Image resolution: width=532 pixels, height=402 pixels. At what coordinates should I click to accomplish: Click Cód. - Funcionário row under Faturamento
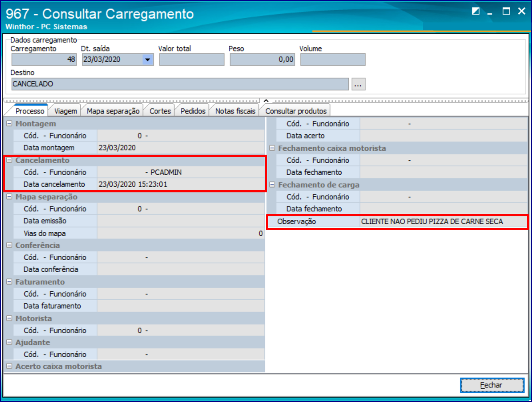pos(139,294)
